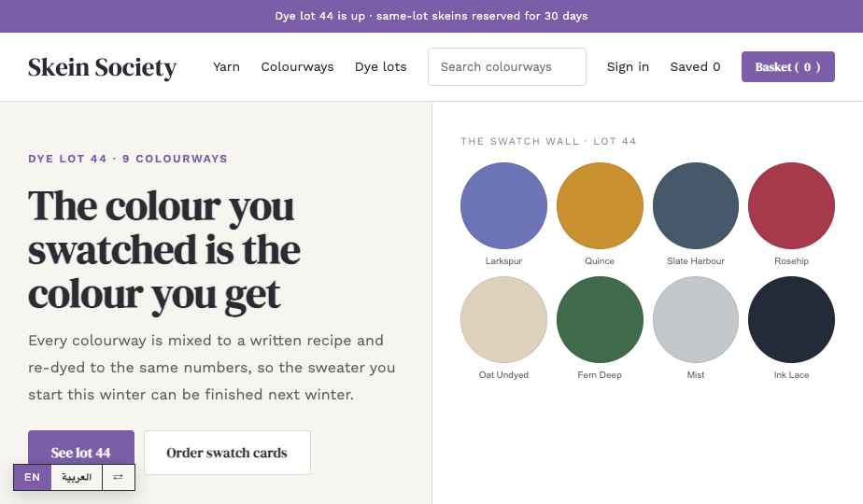The image size is (863, 504).
Task: Pick the Rosehip red swatch
Action: 791,205
